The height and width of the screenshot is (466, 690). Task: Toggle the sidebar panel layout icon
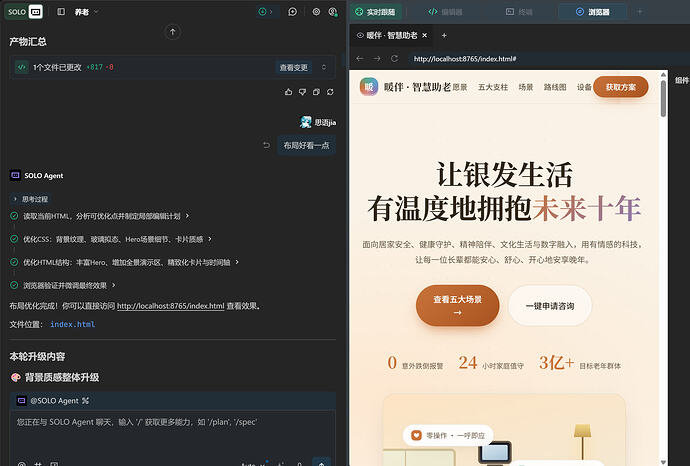[61, 12]
